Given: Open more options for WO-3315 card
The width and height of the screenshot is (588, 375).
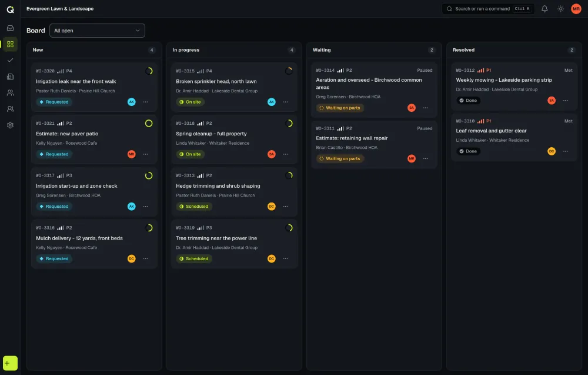Looking at the screenshot, I should [285, 102].
